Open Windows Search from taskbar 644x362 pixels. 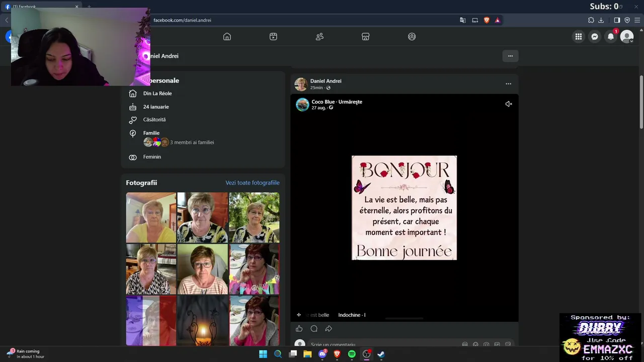coord(278,354)
